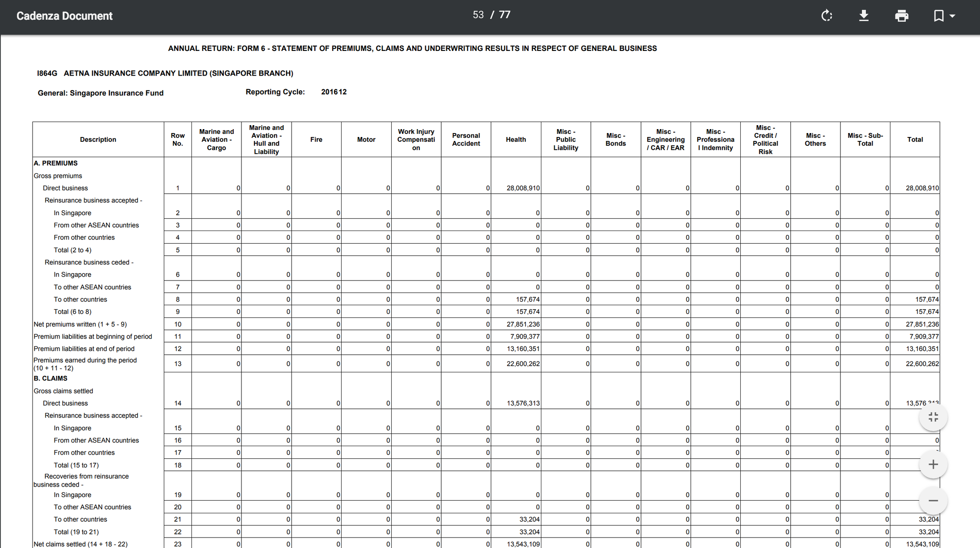
Task: Zoom out of the document
Action: (x=933, y=501)
